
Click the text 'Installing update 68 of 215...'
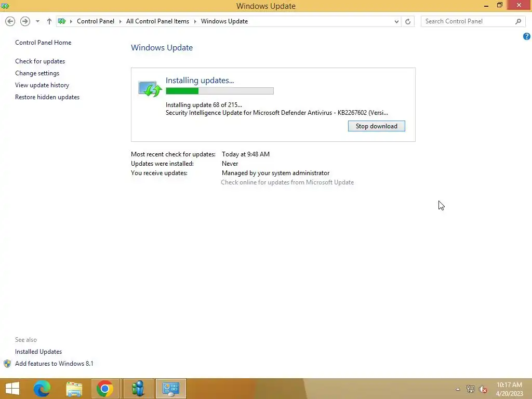pyautogui.click(x=204, y=105)
